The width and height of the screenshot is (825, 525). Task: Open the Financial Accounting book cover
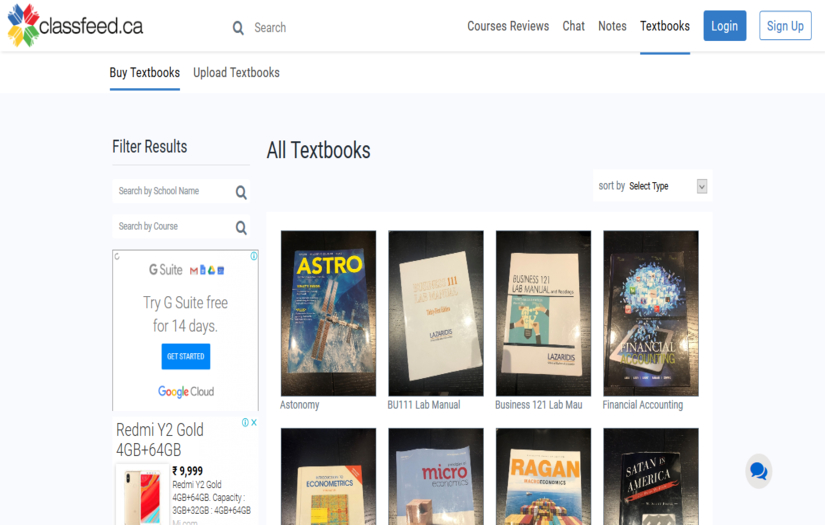click(x=651, y=313)
